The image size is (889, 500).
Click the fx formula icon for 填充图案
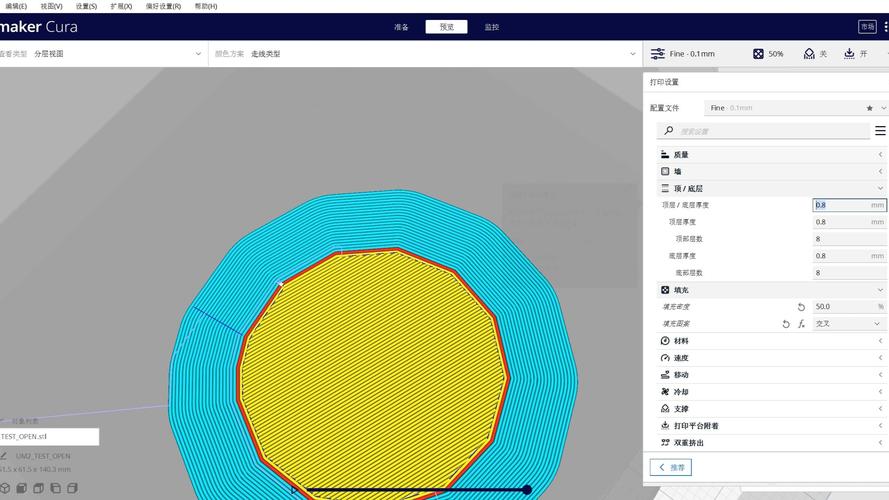coord(801,324)
